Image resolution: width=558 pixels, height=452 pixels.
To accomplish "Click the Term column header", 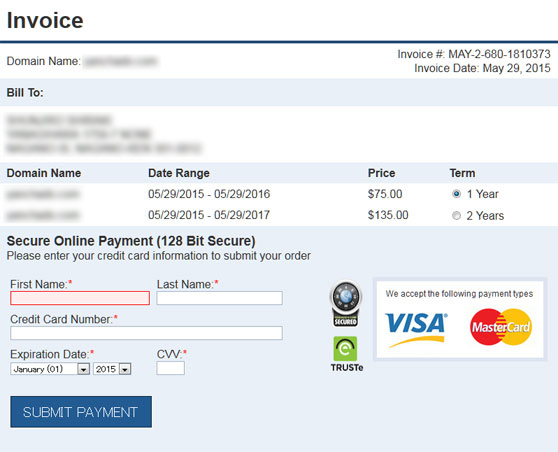I will 462,173.
